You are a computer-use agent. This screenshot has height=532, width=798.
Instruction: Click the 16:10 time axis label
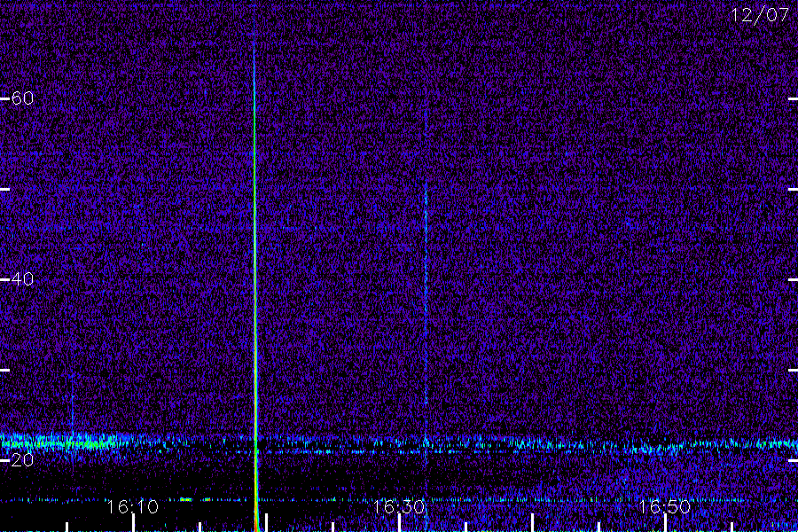point(133,506)
